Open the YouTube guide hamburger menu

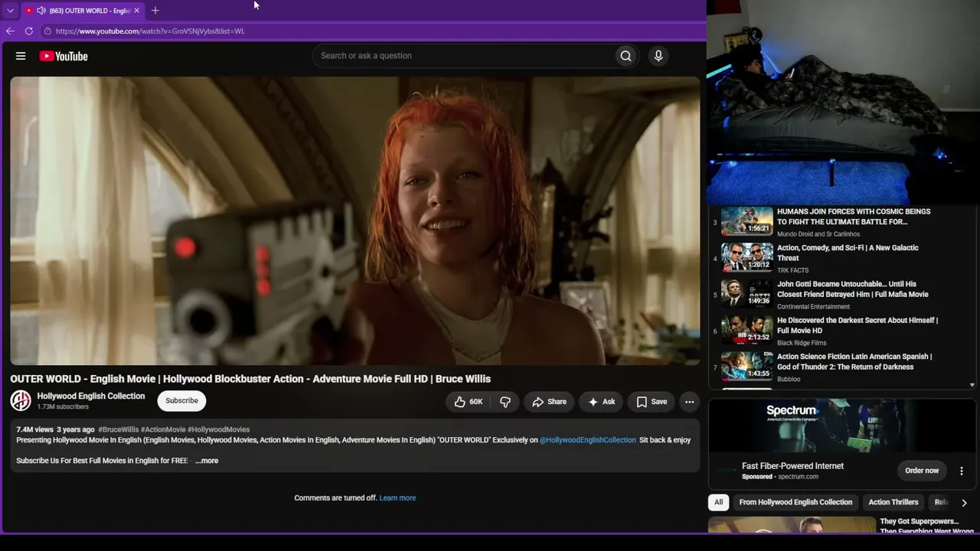click(x=21, y=56)
